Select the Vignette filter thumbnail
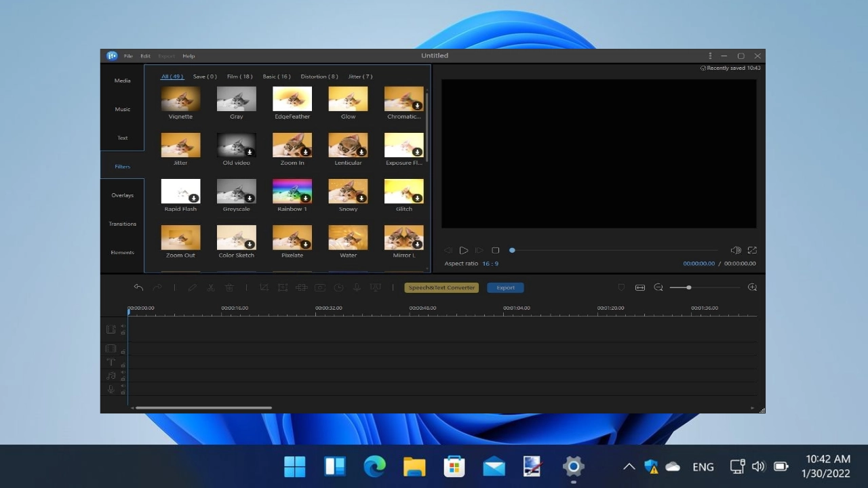Image resolution: width=868 pixels, height=488 pixels. tap(180, 99)
